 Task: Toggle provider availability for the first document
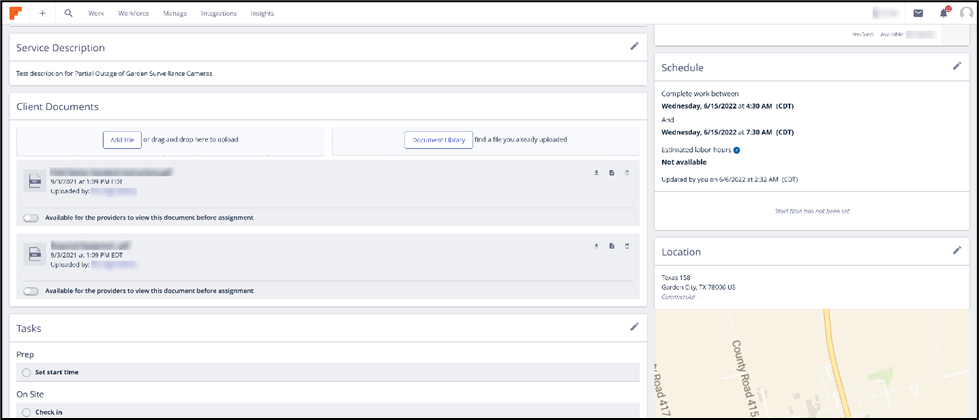[x=31, y=217]
